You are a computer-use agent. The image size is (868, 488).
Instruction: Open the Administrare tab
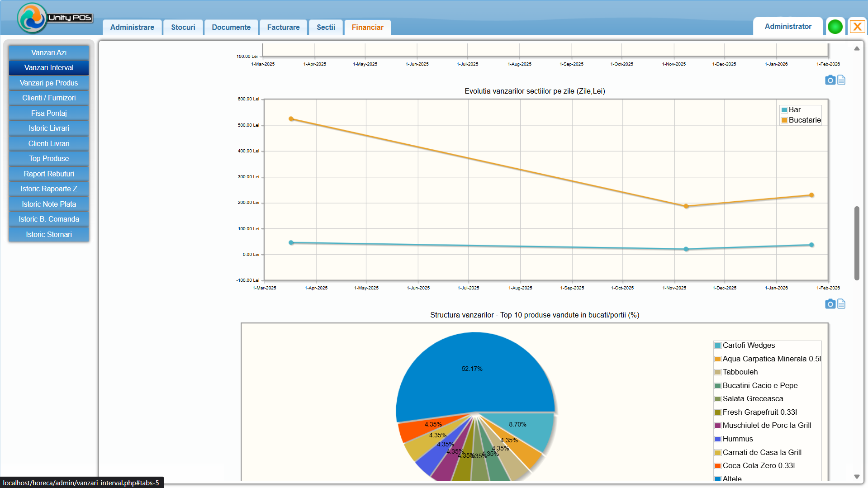(132, 27)
